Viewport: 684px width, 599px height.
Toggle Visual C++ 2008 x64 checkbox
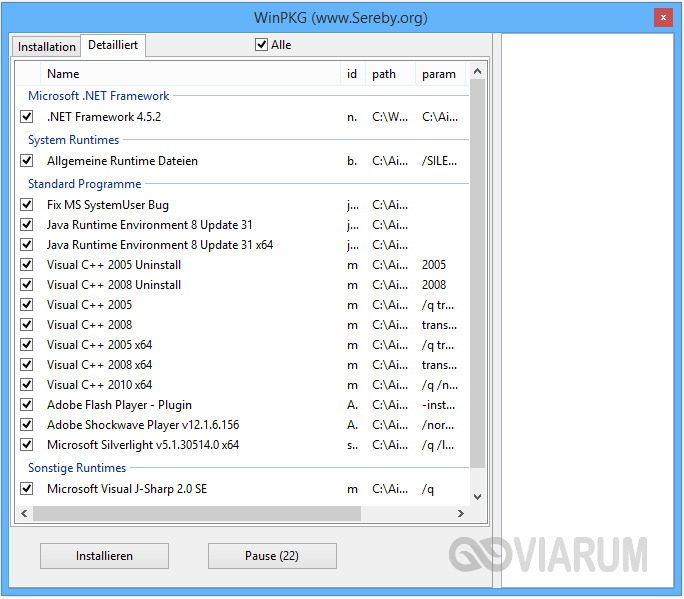pos(27,365)
